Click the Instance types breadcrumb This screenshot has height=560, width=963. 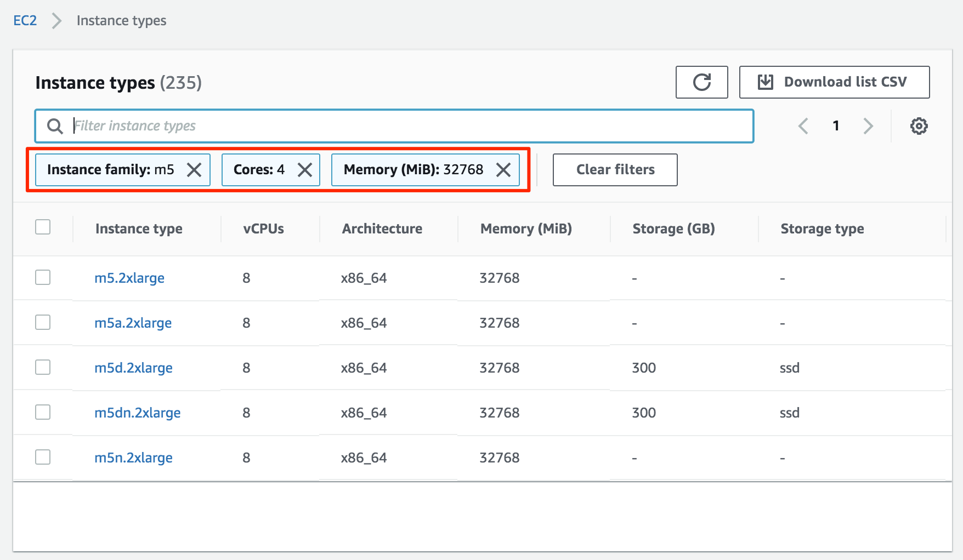point(121,21)
